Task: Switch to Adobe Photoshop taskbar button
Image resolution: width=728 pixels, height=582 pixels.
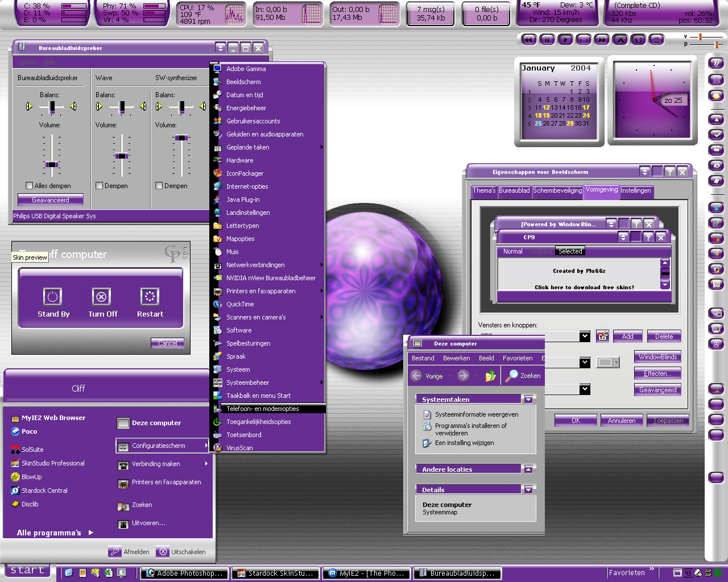Action: [x=185, y=573]
